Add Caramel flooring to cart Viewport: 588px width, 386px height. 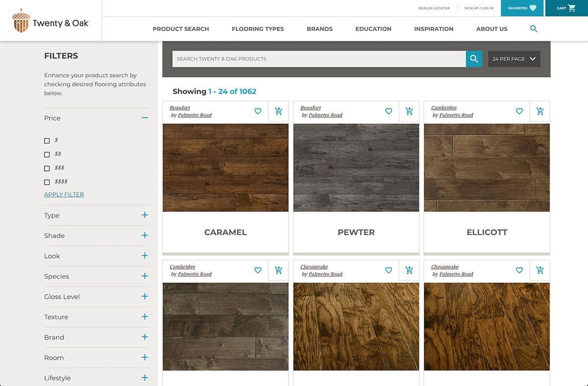click(x=278, y=111)
